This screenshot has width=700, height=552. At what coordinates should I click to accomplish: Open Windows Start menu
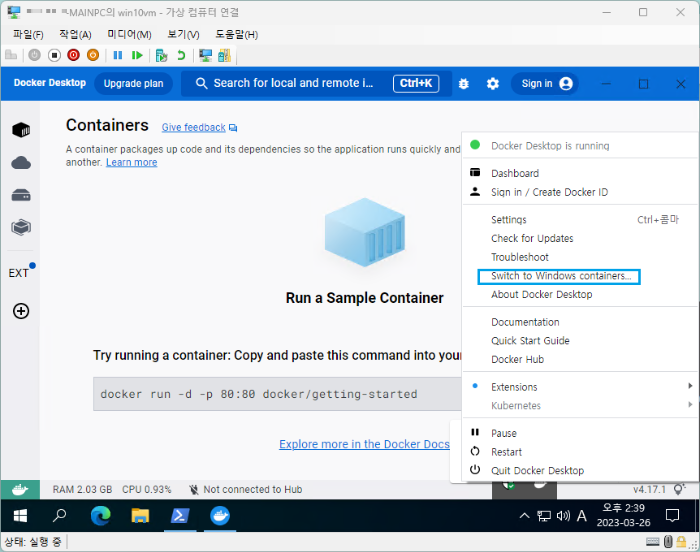(20, 516)
